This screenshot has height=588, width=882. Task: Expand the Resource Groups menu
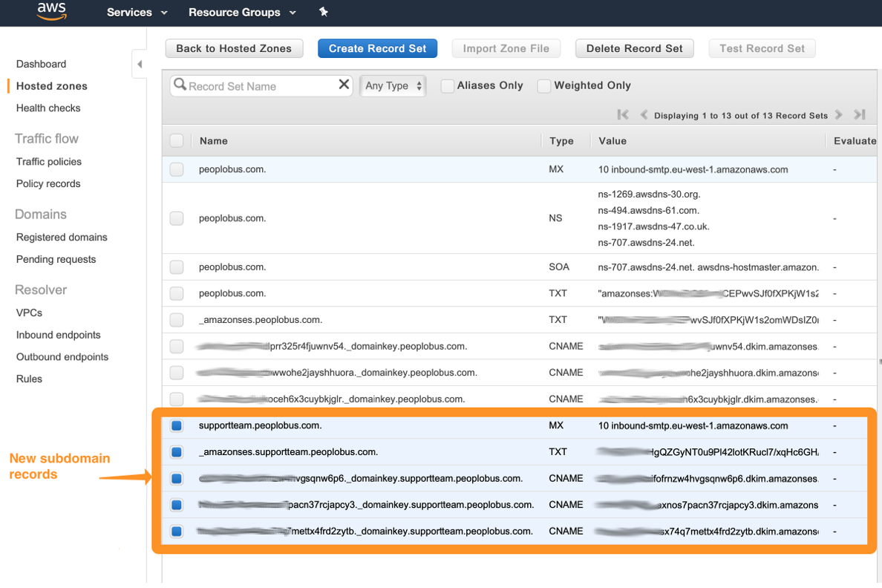242,12
